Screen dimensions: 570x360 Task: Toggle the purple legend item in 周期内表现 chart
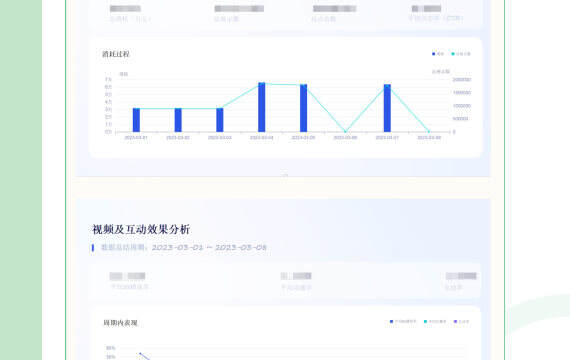coord(461,321)
